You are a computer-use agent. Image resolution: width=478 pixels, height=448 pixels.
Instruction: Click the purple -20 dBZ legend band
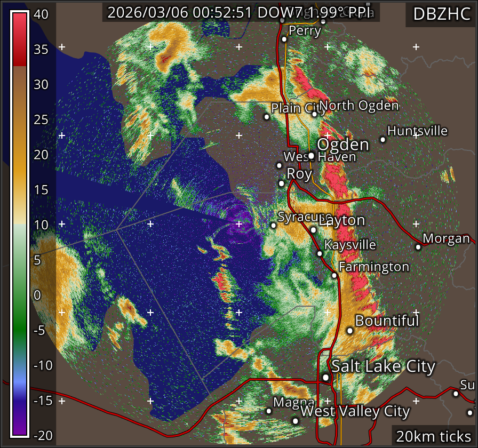point(20,427)
